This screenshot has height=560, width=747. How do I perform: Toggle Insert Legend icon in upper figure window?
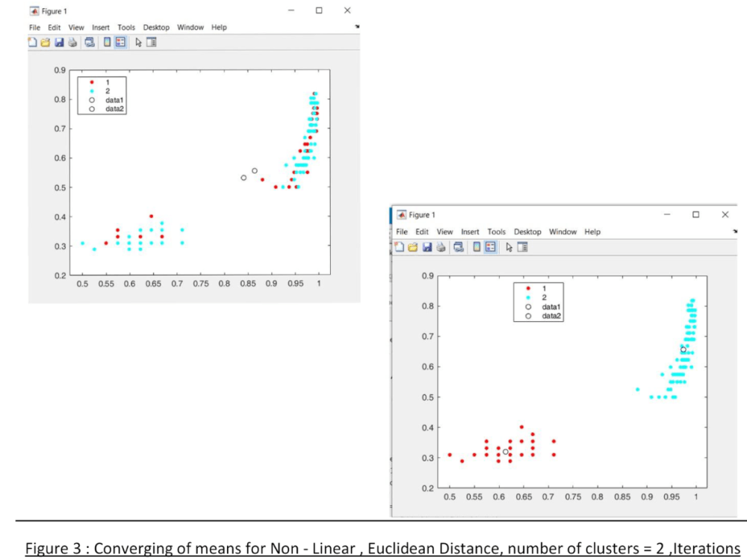[120, 43]
